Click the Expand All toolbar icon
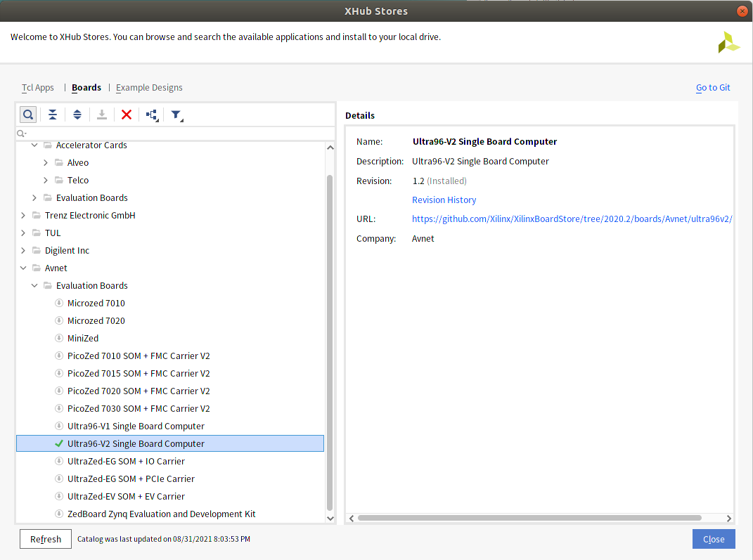 pos(77,115)
